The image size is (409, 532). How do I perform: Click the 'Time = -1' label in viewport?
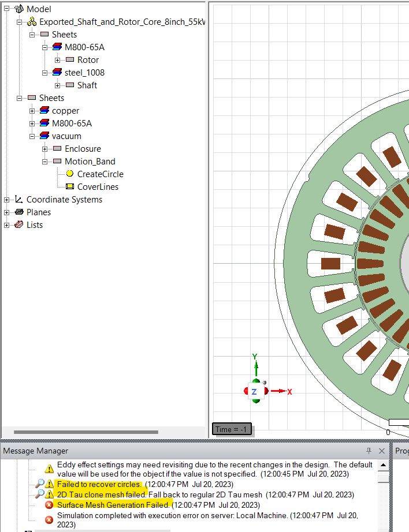[x=231, y=429]
